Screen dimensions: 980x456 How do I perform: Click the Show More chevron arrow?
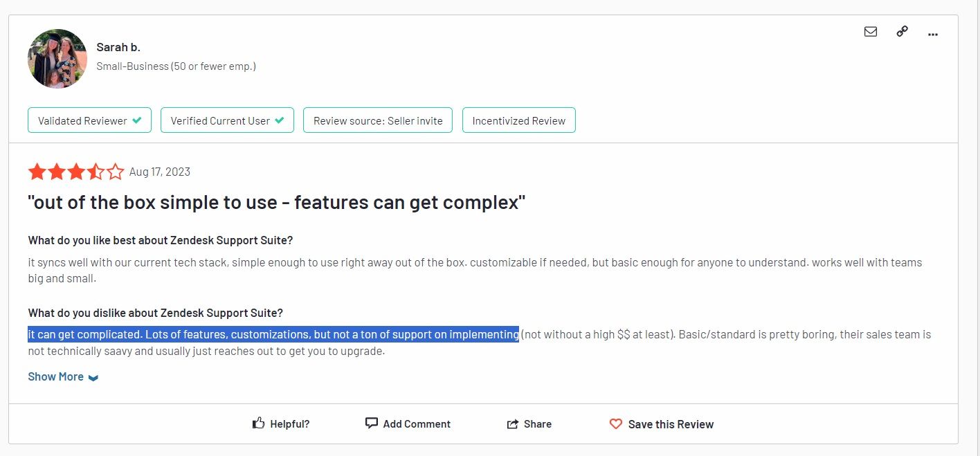coord(93,378)
